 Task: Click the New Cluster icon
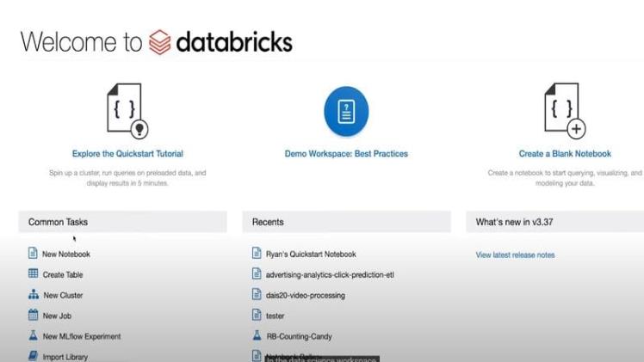(x=33, y=295)
